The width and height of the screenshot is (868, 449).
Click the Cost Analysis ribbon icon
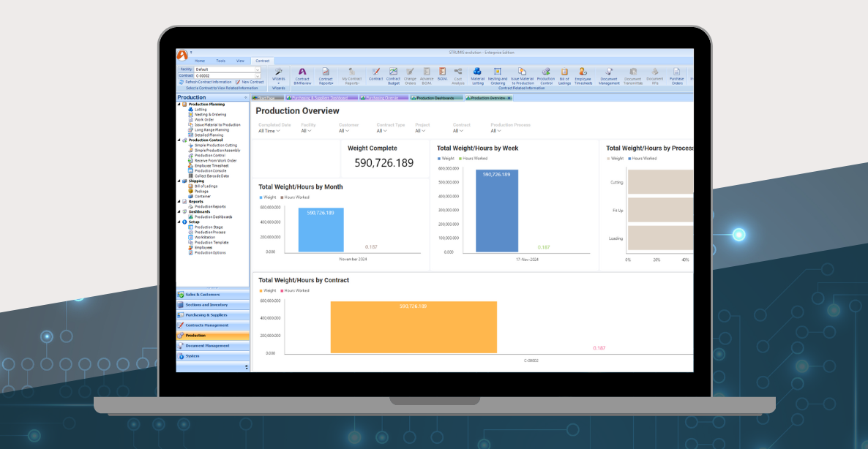[x=458, y=75]
